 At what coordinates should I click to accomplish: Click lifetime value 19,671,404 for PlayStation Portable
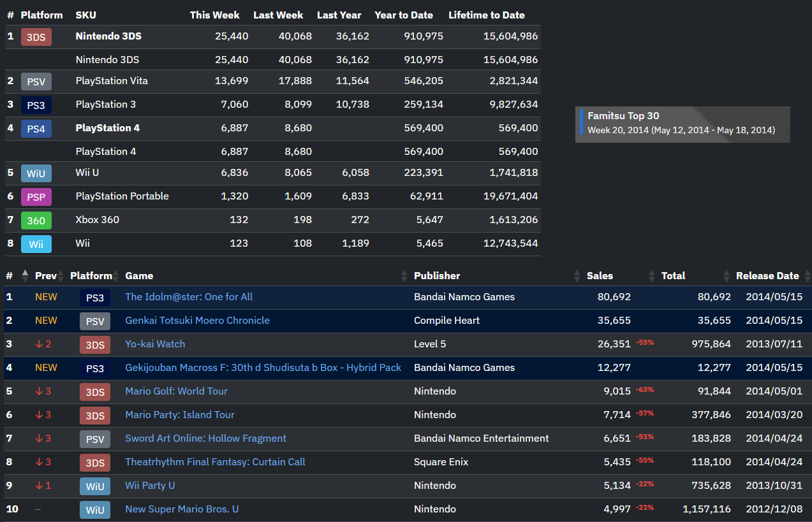click(x=510, y=196)
